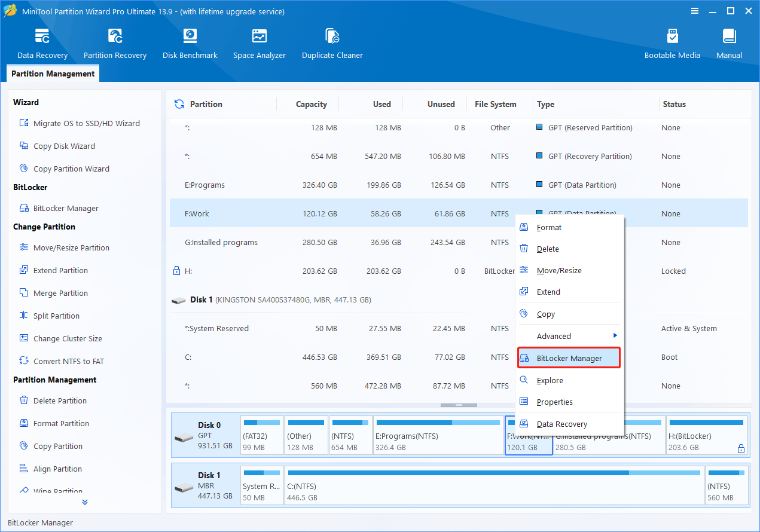The height and width of the screenshot is (532, 760).
Task: Sort by Status column header
Action: (x=674, y=104)
